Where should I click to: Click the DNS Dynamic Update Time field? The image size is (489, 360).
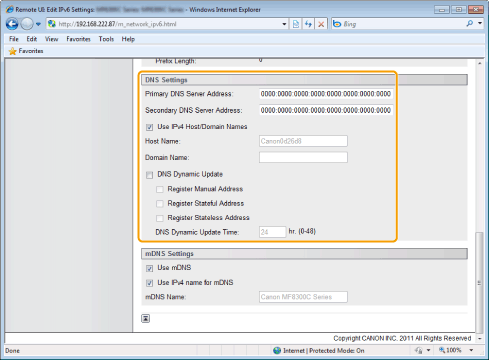(x=272, y=232)
